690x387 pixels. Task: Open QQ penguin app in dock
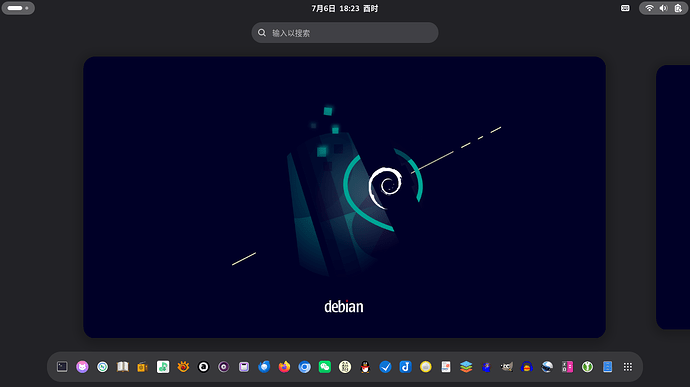coord(365,367)
